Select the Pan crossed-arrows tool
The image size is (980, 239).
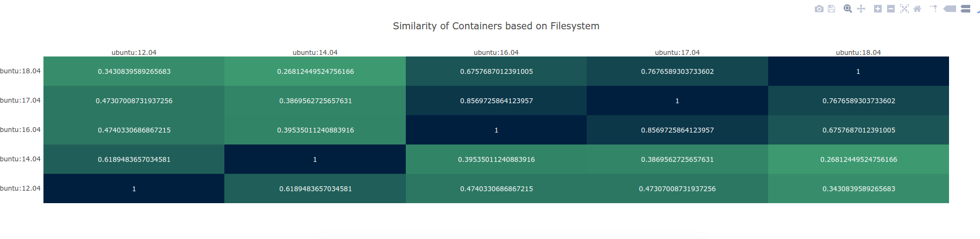point(861,9)
